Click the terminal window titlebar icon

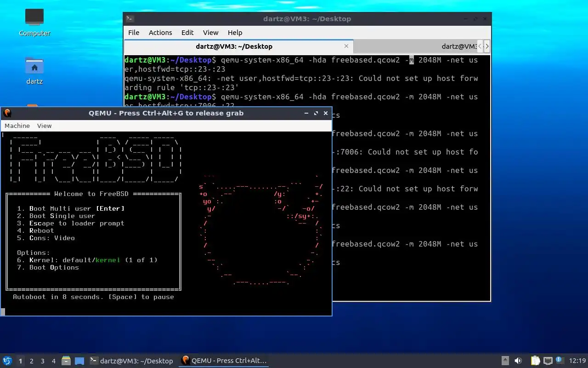(130, 19)
